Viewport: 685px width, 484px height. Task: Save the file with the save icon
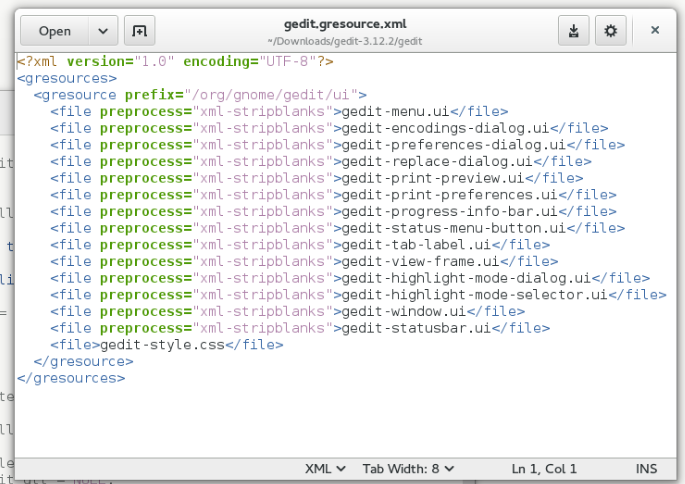(574, 31)
